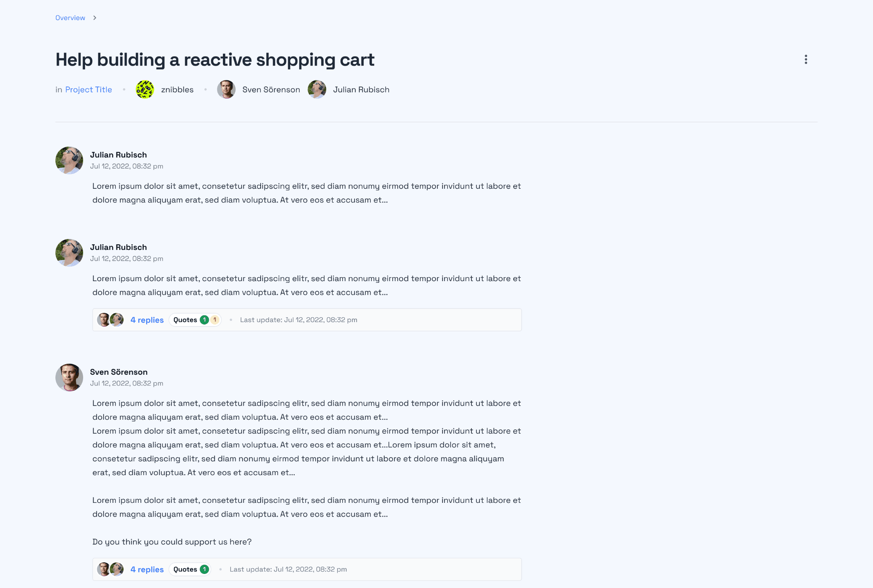Click the green quote badge in bottom reply bar
The width and height of the screenshot is (873, 588).
(x=204, y=569)
